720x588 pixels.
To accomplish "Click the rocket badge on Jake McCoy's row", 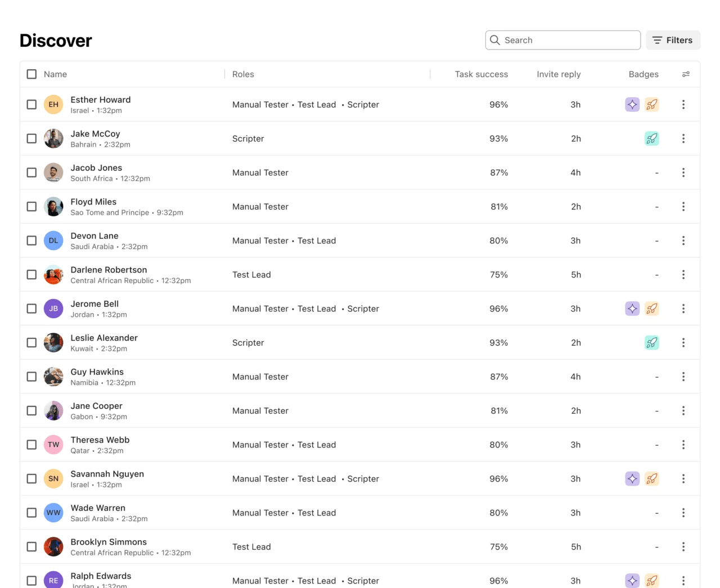I will [652, 138].
